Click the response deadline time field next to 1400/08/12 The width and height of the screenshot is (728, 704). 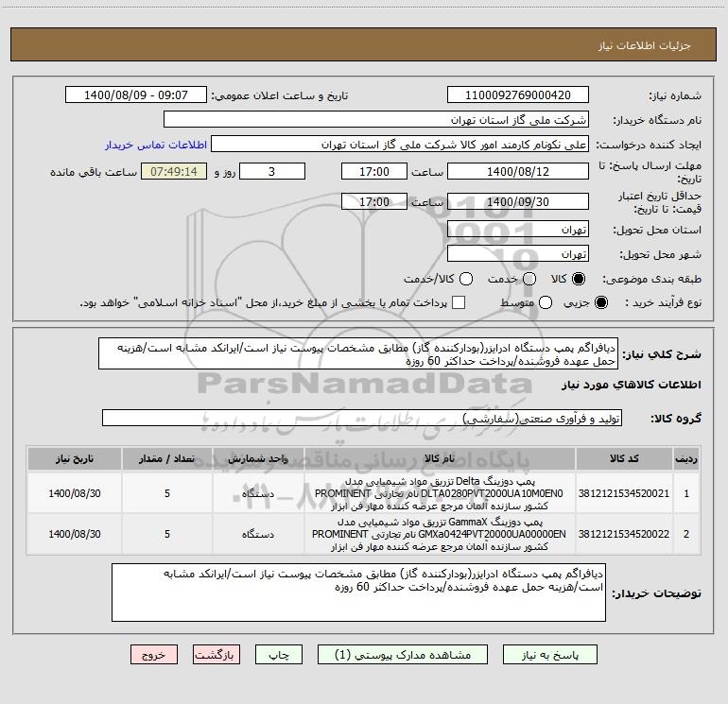(374, 172)
